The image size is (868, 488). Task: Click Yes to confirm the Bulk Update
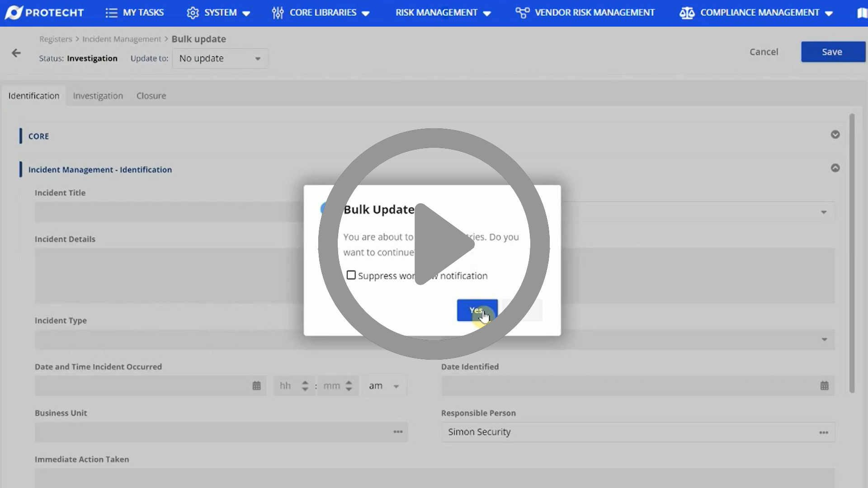(x=477, y=310)
